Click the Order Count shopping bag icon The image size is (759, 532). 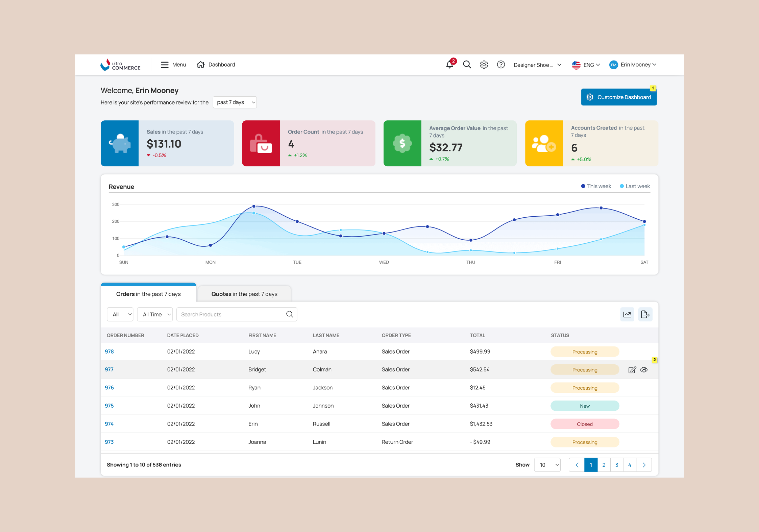click(261, 143)
